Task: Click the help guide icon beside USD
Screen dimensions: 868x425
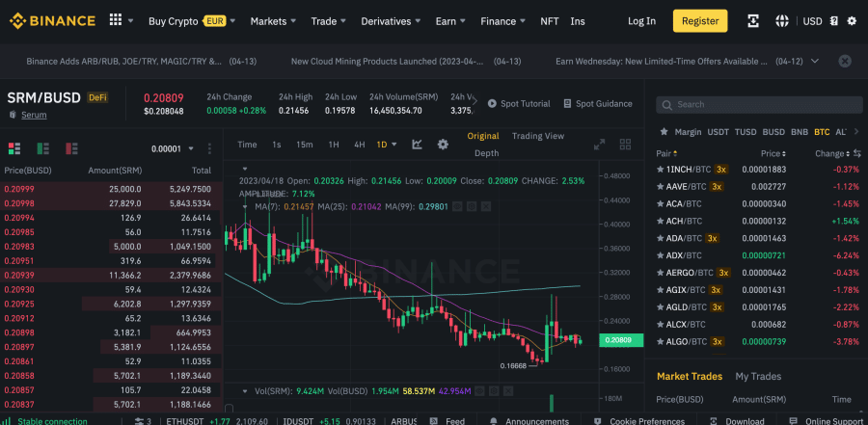Action: click(x=833, y=21)
